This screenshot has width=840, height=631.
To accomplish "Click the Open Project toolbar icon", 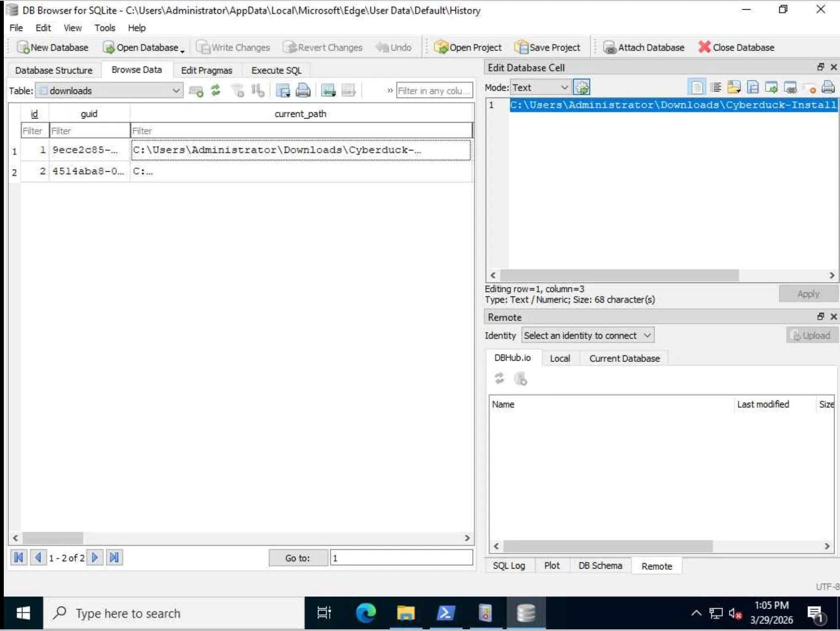I will pyautogui.click(x=441, y=47).
